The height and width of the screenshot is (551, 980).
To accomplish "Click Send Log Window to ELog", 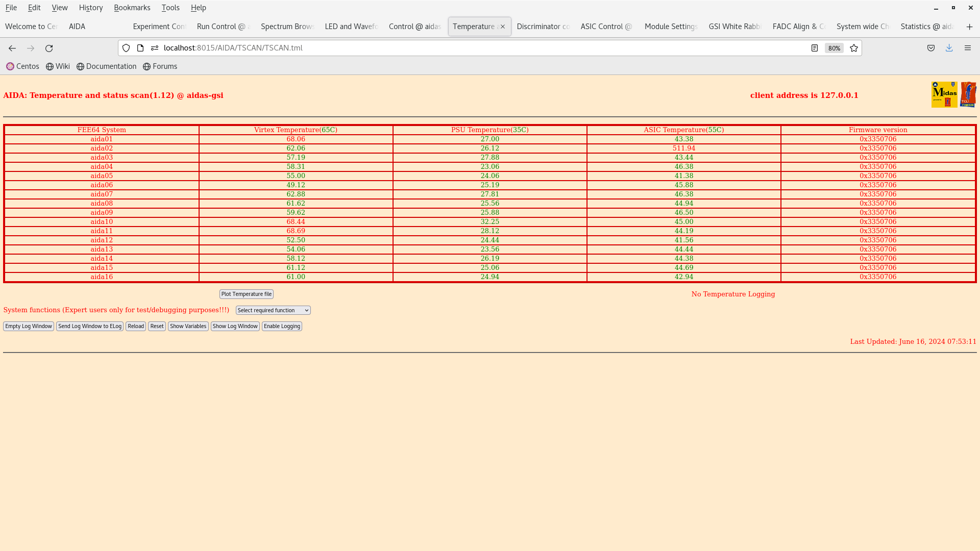I will tap(89, 327).
